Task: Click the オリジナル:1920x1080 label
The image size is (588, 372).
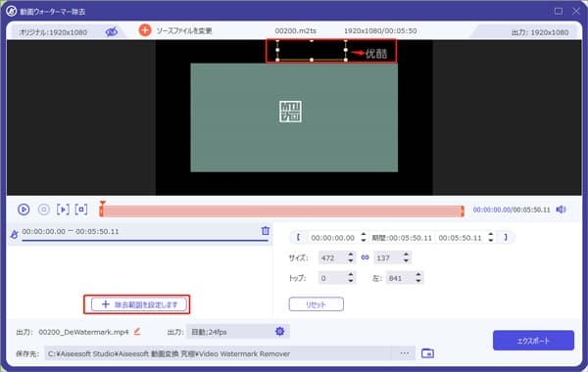Action: click(x=53, y=32)
